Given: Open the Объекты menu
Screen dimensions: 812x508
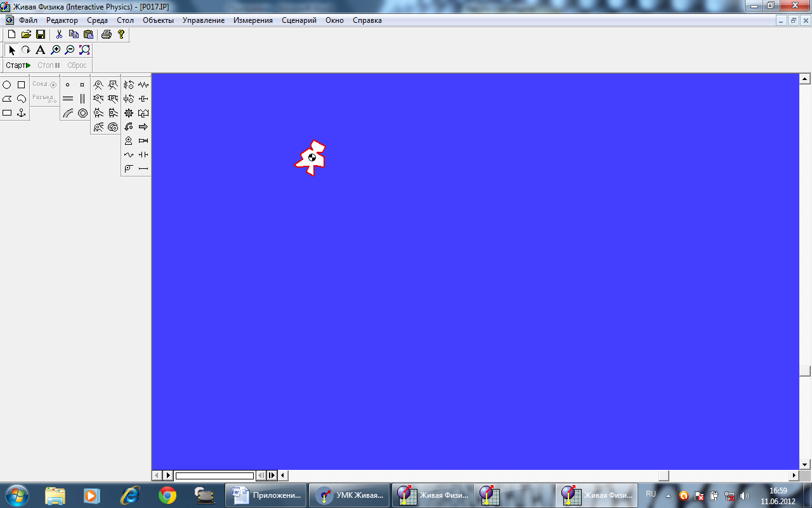Looking at the screenshot, I should coord(159,20).
